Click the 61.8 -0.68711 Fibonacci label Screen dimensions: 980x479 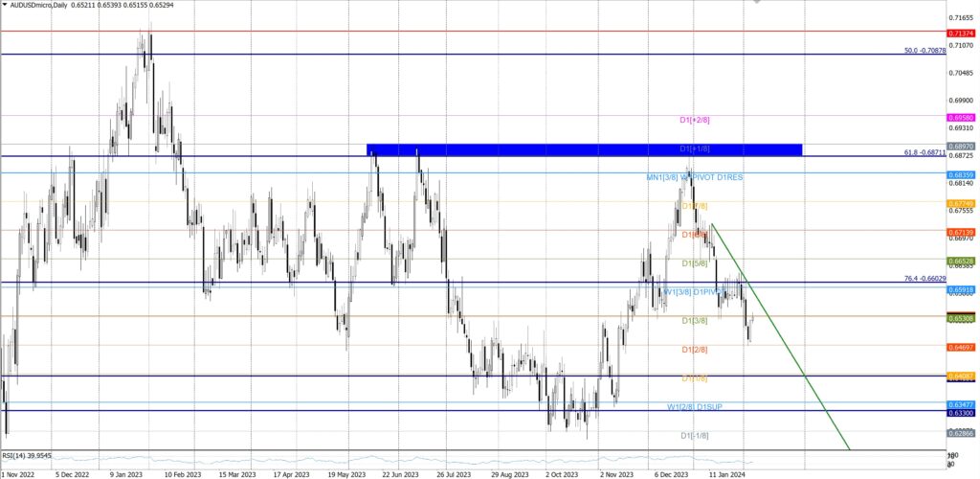point(924,152)
